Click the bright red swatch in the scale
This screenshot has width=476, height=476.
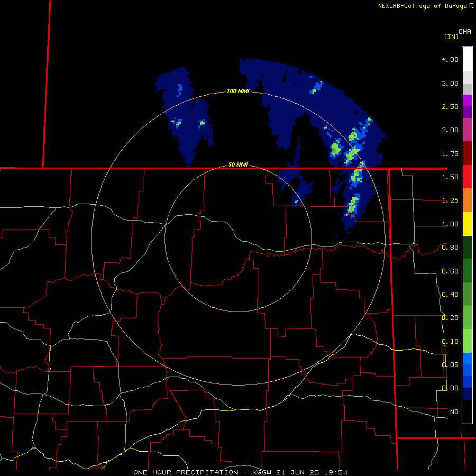coord(467,177)
